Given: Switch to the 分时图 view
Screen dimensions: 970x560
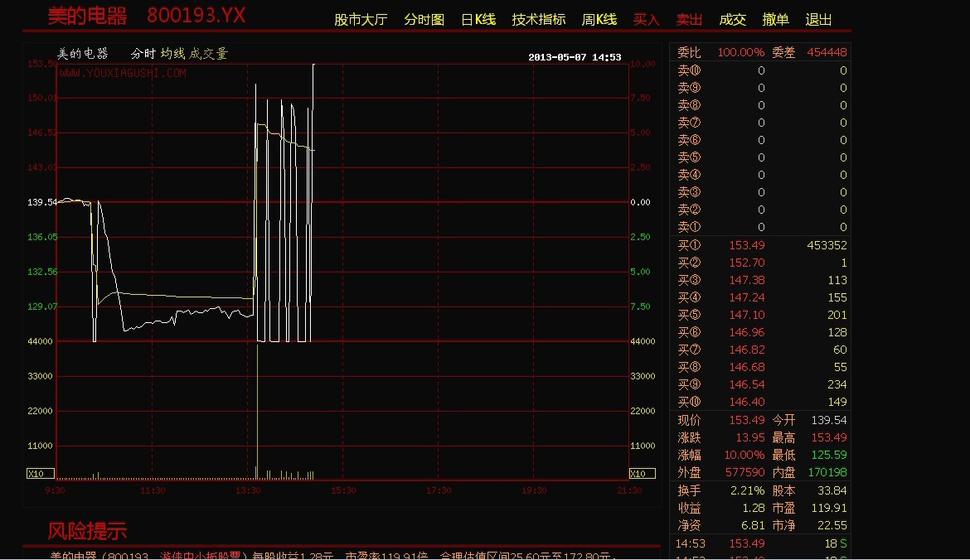Looking at the screenshot, I should pos(424,20).
